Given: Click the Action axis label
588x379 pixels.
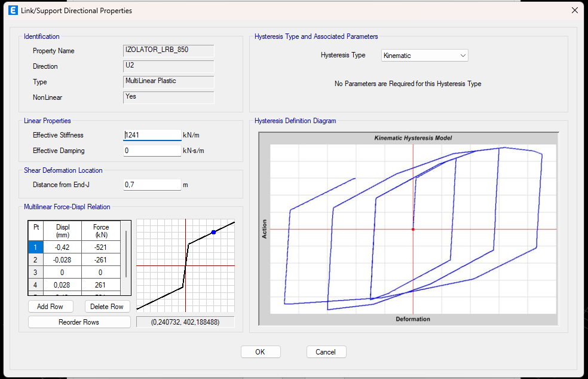Looking at the screenshot, I should click(x=264, y=230).
